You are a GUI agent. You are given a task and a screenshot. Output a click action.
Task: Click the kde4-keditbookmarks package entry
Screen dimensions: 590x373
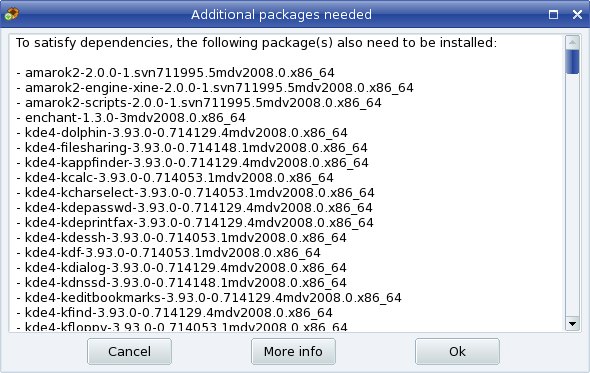[x=209, y=298]
